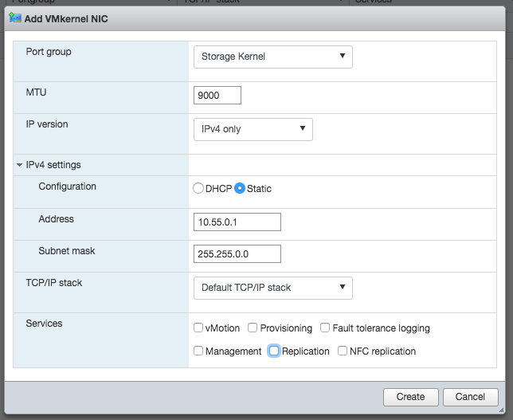Screen dimensions: 513x420
Task: Click the Services label
Action: click(44, 324)
